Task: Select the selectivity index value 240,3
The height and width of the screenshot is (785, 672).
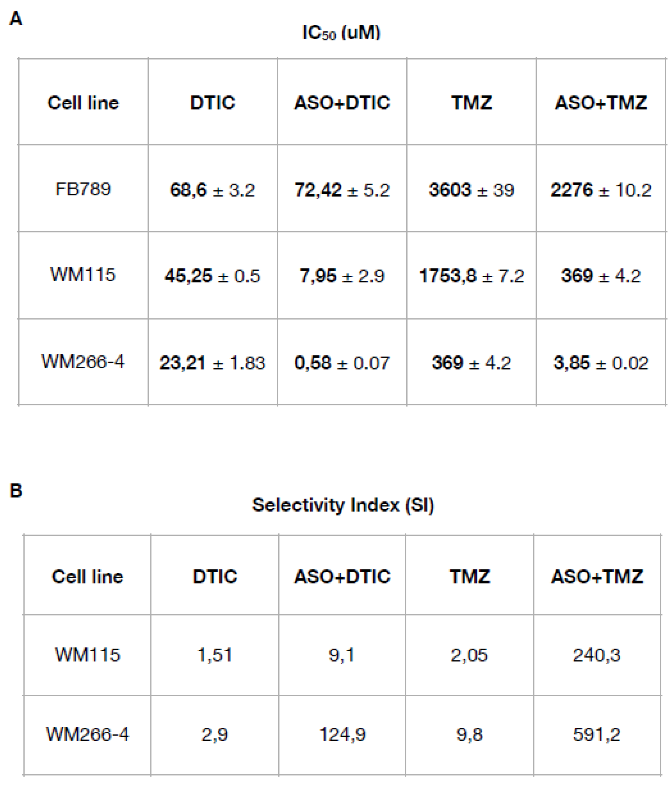Action: tap(597, 655)
